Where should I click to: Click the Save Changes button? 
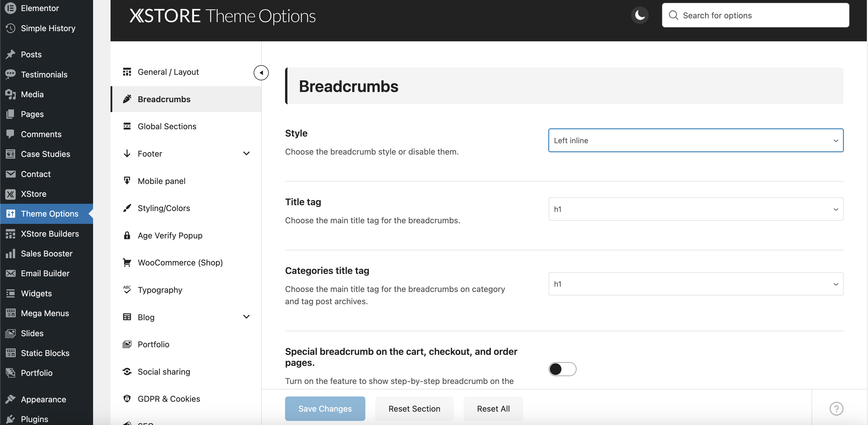[x=325, y=408]
